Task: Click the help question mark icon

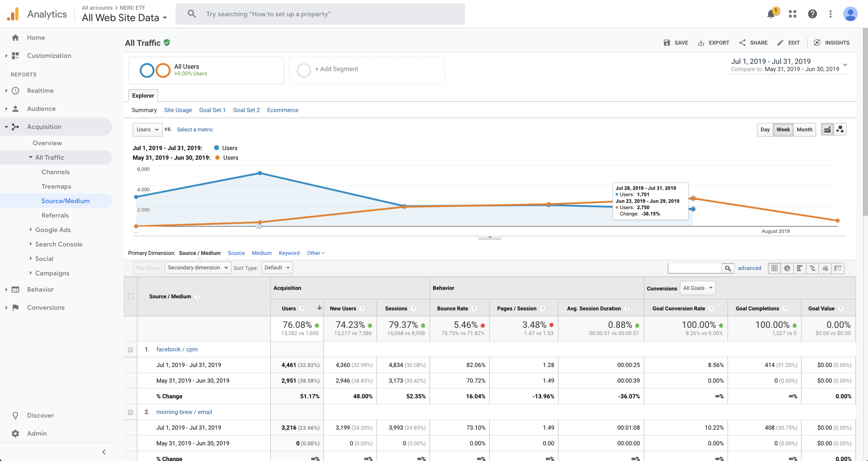Action: click(812, 14)
